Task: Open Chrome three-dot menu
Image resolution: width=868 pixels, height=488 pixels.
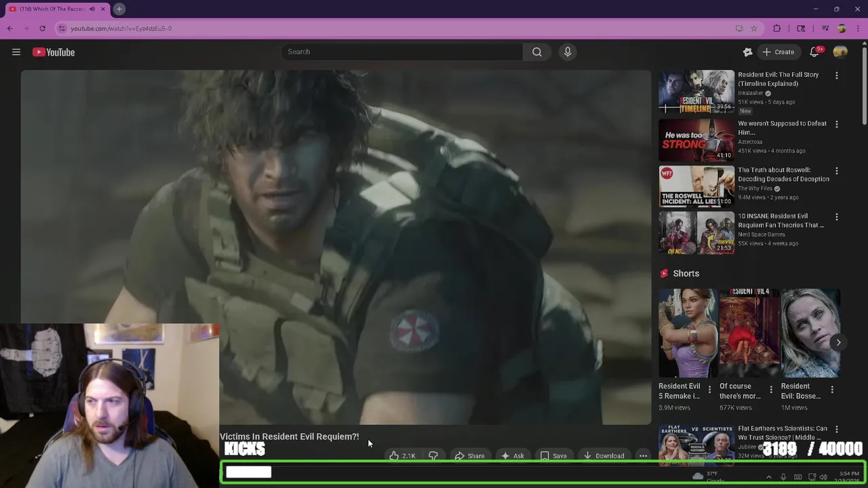Action: click(857, 28)
